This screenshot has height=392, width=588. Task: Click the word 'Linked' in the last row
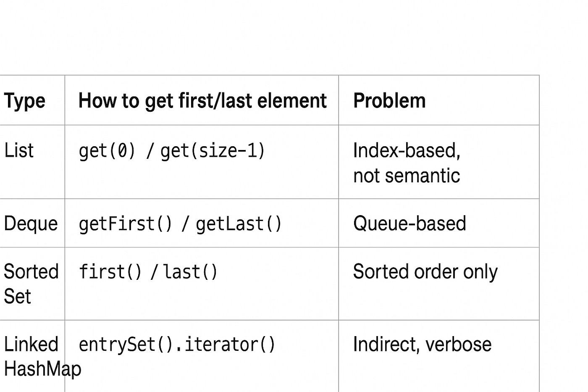pos(31,345)
